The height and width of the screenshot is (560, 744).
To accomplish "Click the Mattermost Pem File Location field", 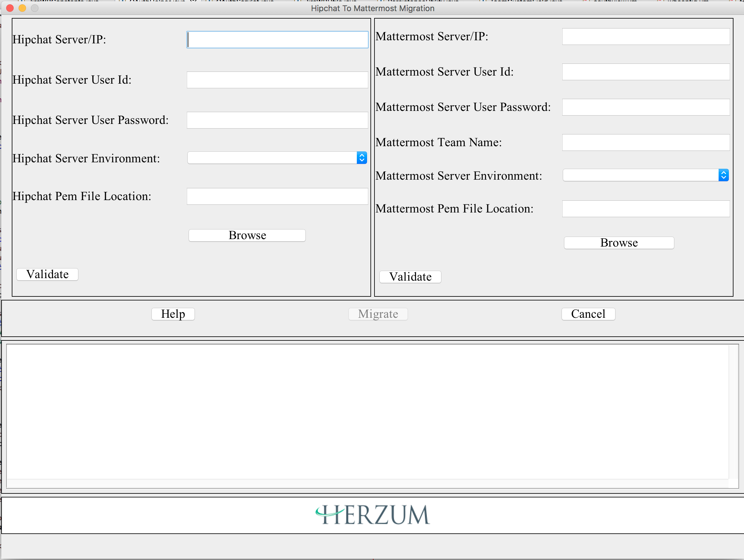I will tap(646, 209).
